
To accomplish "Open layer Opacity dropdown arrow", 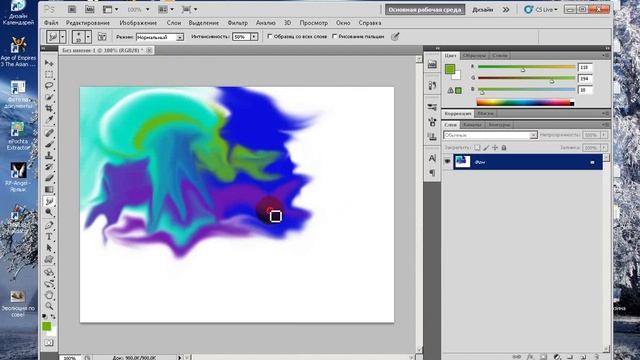I will (x=604, y=135).
